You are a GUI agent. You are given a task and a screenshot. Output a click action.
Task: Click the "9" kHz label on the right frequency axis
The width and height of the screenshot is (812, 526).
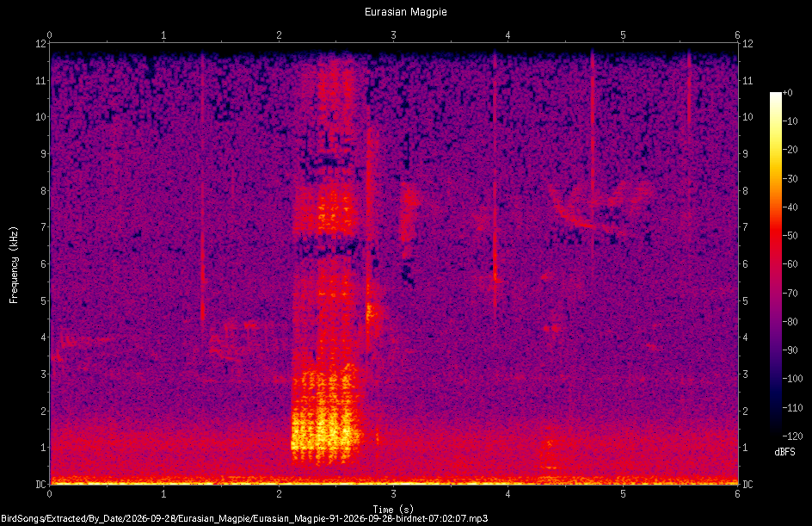745,154
